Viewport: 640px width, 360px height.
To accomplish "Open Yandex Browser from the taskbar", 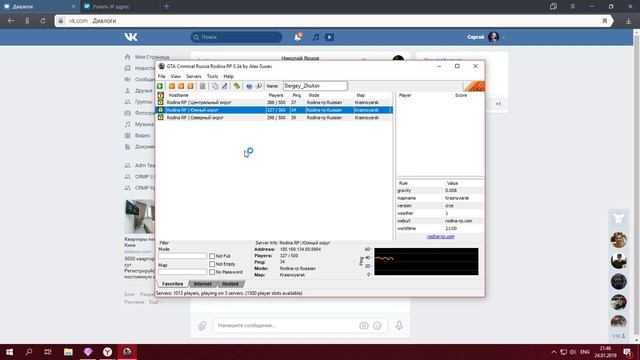I will 107,352.
